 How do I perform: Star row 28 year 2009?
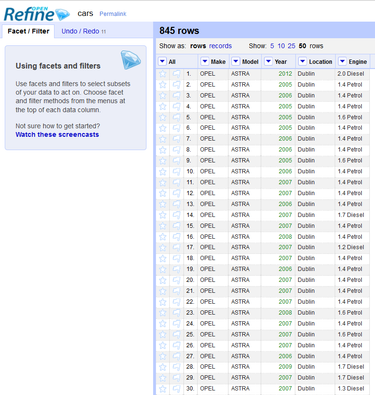click(x=163, y=367)
